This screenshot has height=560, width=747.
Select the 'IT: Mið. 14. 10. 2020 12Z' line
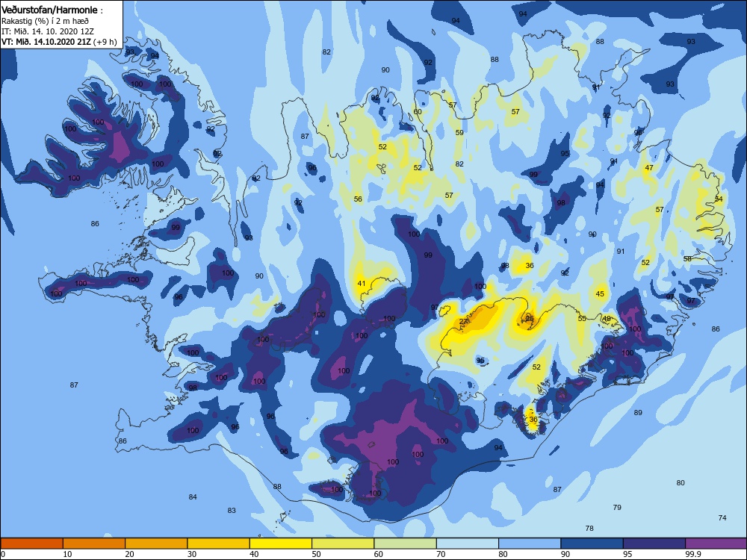[x=48, y=31]
